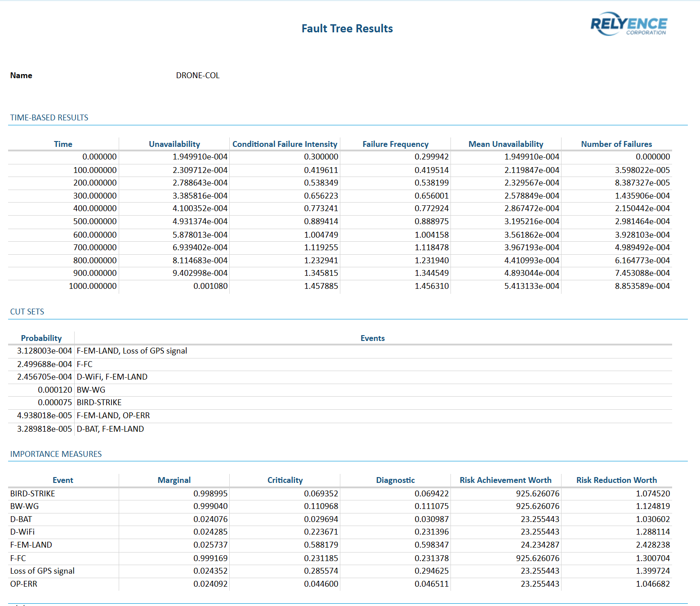This screenshot has width=700, height=606.
Task: Click the CUT SETS section heading
Action: pyautogui.click(x=27, y=311)
